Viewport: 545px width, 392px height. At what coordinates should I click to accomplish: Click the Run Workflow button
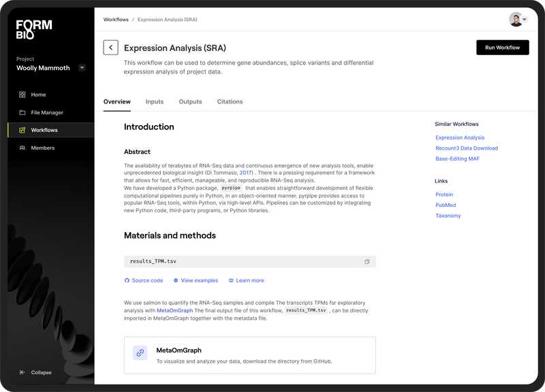(x=501, y=48)
